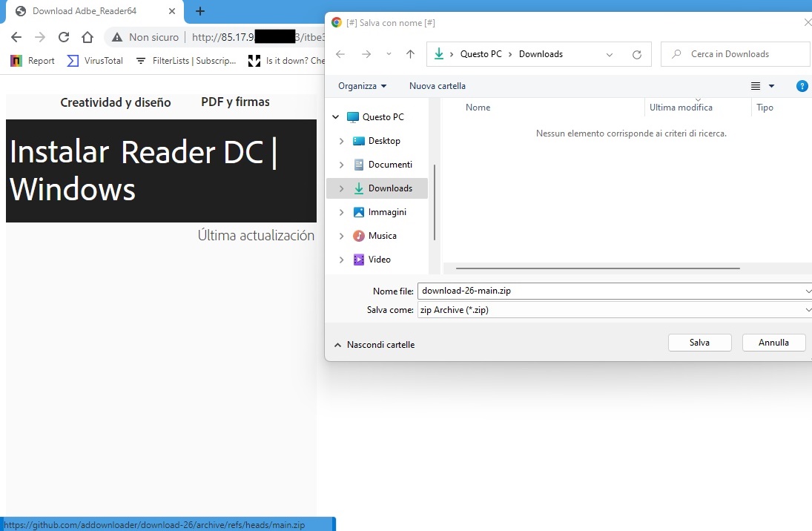Click Downloads in the path bar

tap(541, 54)
